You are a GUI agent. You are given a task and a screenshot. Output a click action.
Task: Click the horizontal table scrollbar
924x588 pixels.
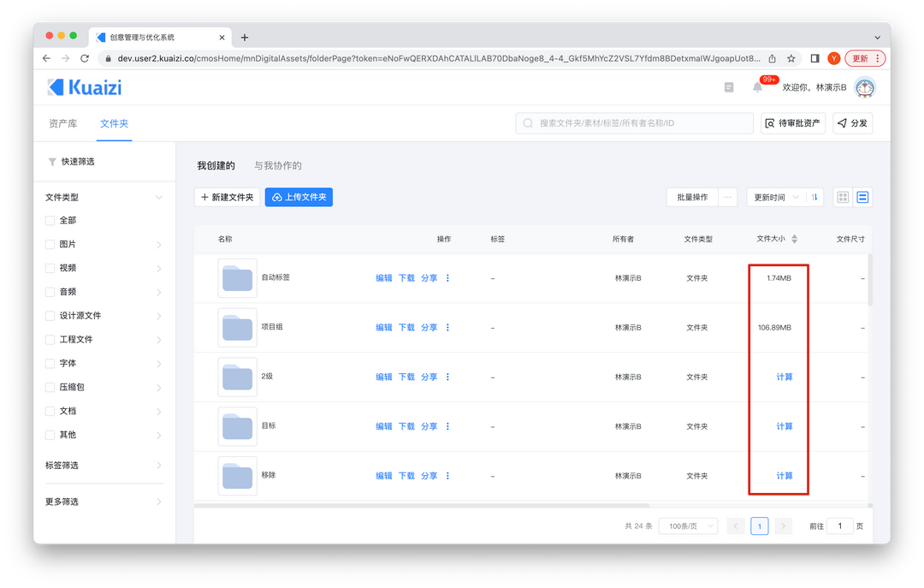(x=422, y=506)
